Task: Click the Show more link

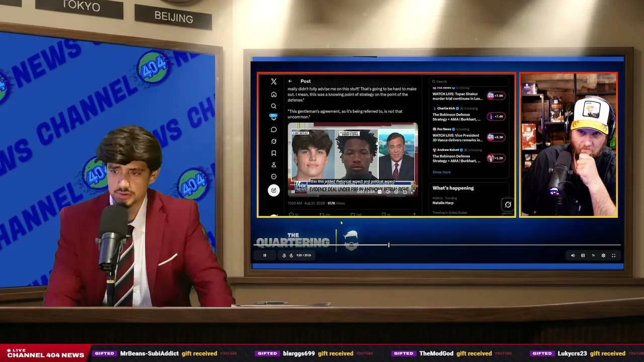Action: point(441,172)
